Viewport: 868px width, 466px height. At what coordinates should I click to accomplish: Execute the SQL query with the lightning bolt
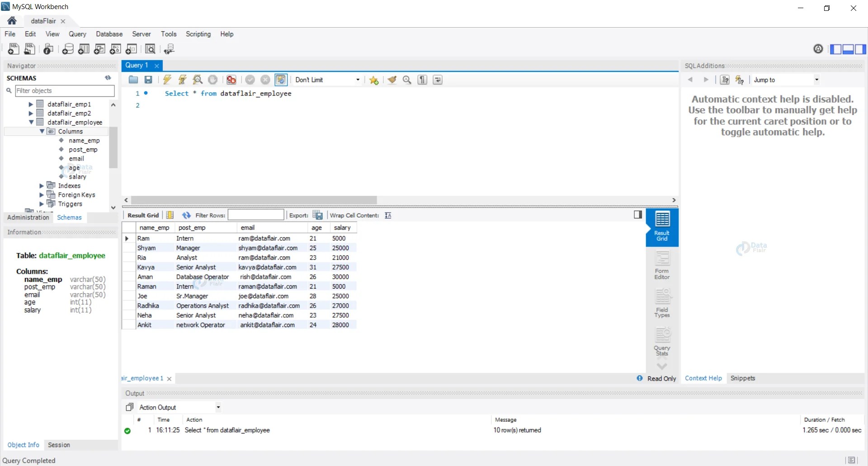(167, 80)
